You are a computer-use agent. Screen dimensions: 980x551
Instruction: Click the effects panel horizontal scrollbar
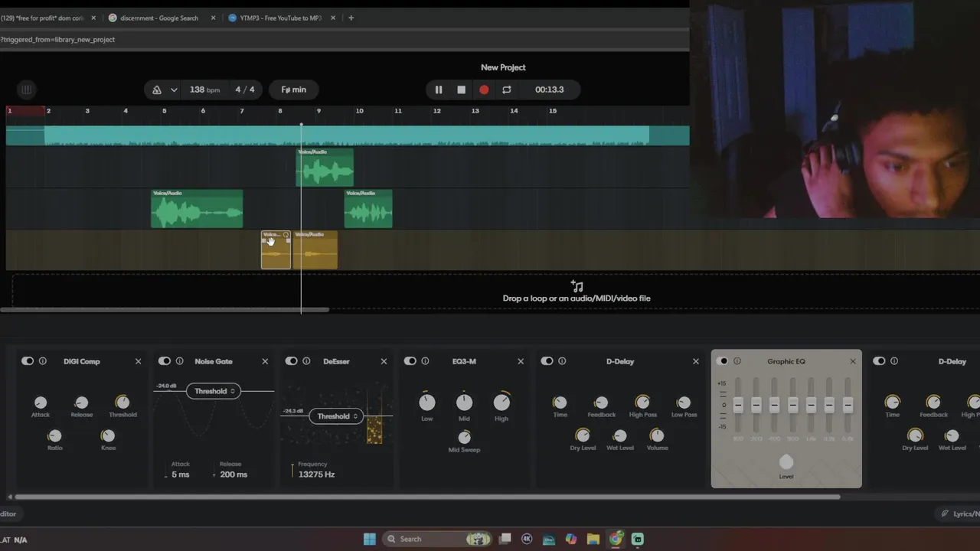[427, 497]
